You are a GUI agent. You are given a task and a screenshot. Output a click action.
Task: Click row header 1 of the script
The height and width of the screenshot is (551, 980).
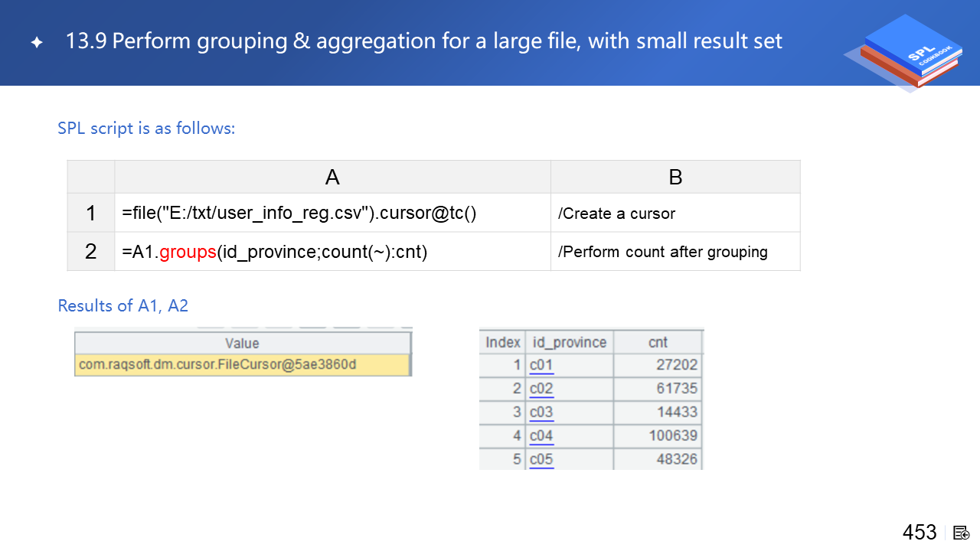91,213
